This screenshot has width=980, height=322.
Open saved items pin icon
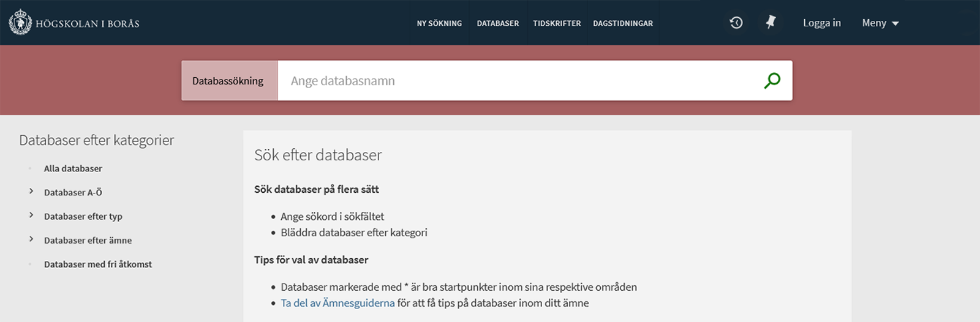[x=771, y=23]
